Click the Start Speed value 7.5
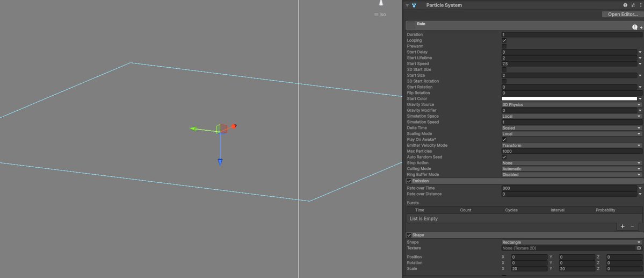This screenshot has height=278, width=644. coord(569,64)
